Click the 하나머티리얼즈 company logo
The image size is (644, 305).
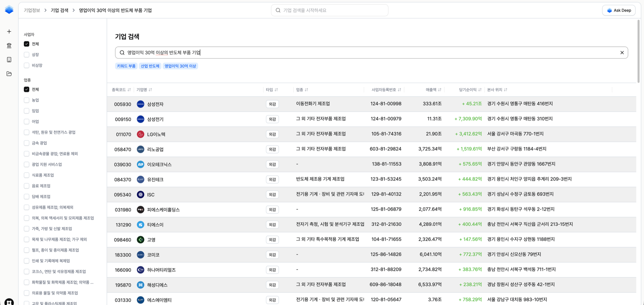141,270
